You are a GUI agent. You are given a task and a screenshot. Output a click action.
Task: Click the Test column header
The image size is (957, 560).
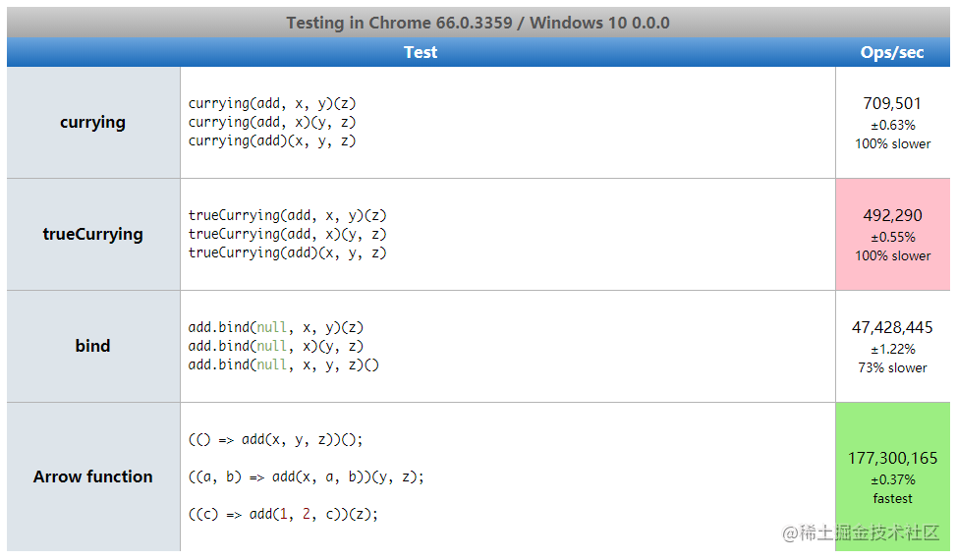click(421, 52)
